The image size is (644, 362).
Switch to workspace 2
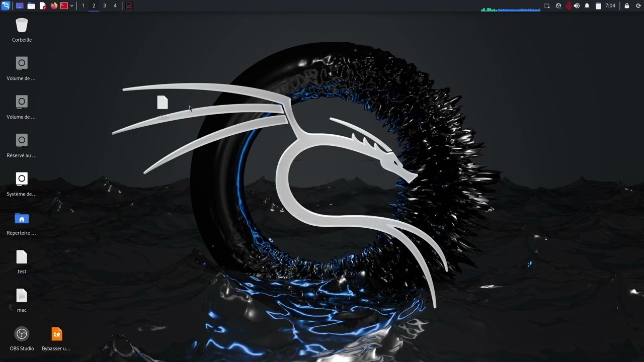pos(94,6)
